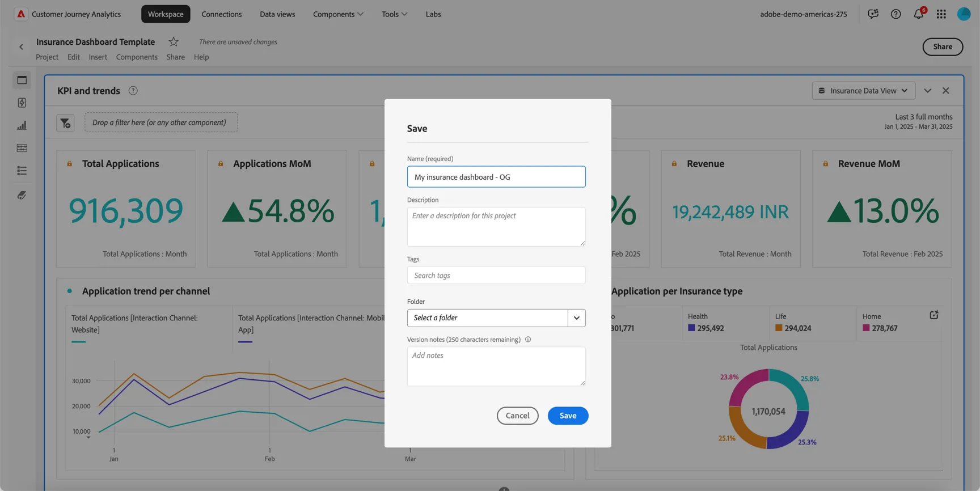Open the Tools dropdown menu
The image size is (980, 491).
point(394,14)
